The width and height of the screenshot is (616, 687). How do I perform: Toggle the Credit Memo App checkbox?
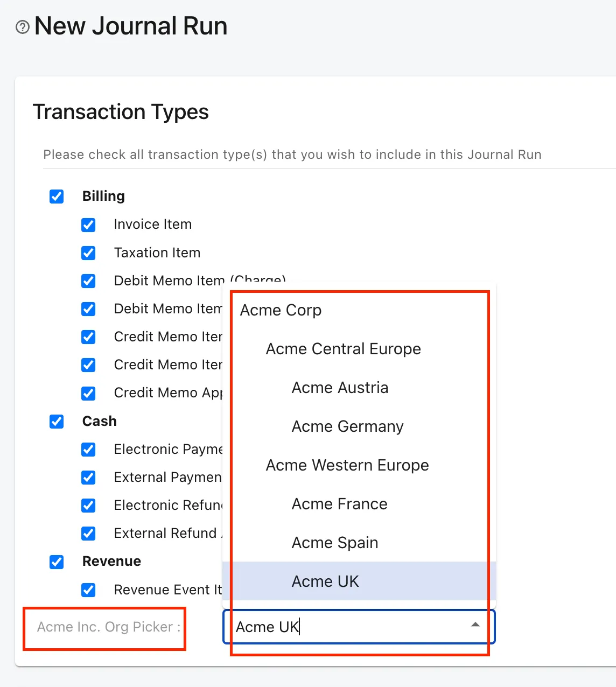tap(88, 393)
